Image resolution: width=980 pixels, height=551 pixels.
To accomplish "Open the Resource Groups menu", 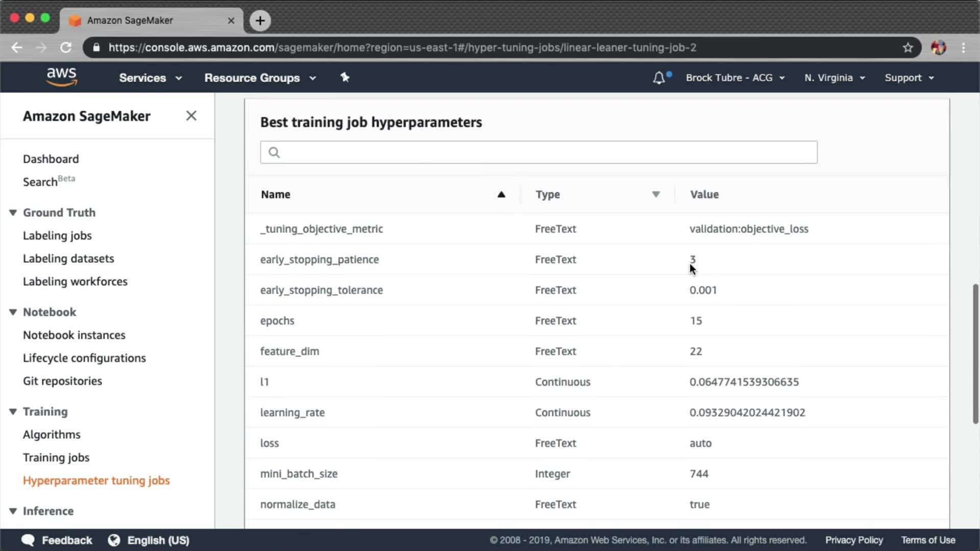I will 260,78.
